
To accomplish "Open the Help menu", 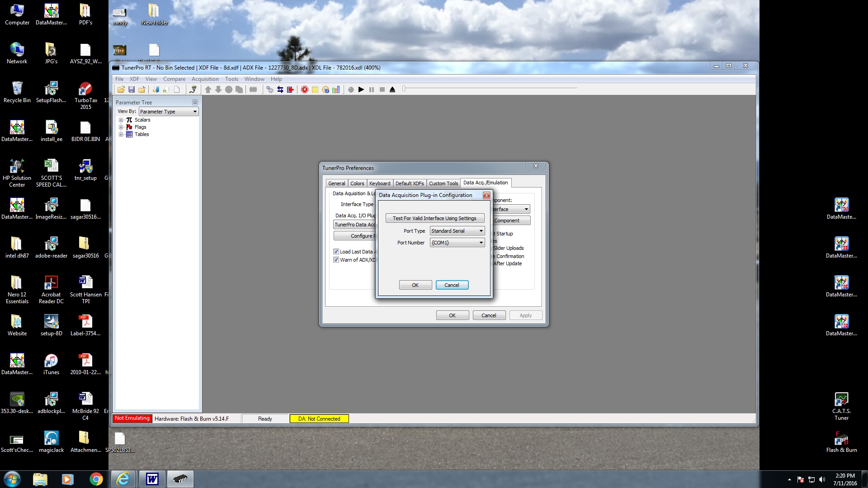I will [276, 79].
